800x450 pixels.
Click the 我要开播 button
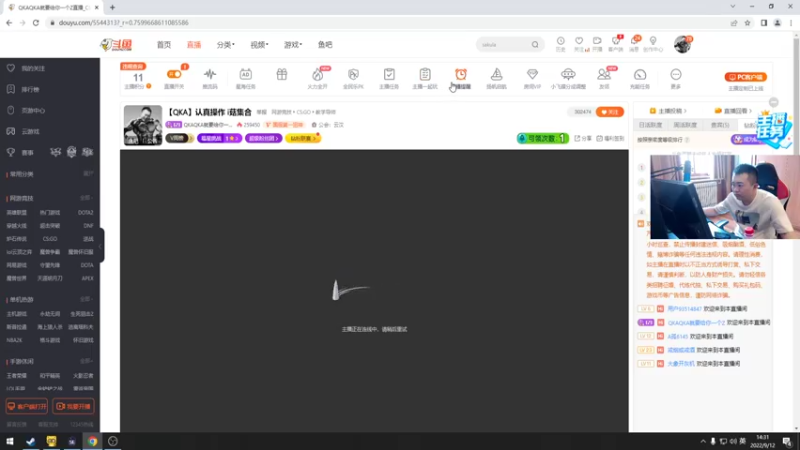[73, 407]
